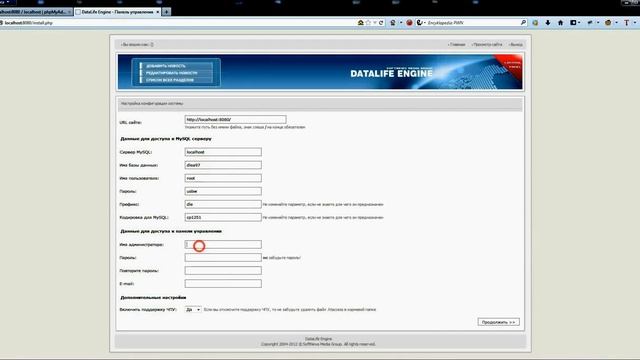Open downloads with the down-arrow icon

click(x=548, y=23)
